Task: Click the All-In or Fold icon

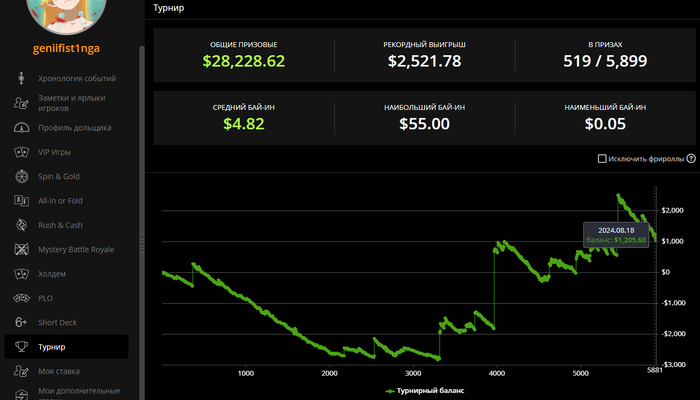Action: point(21,200)
